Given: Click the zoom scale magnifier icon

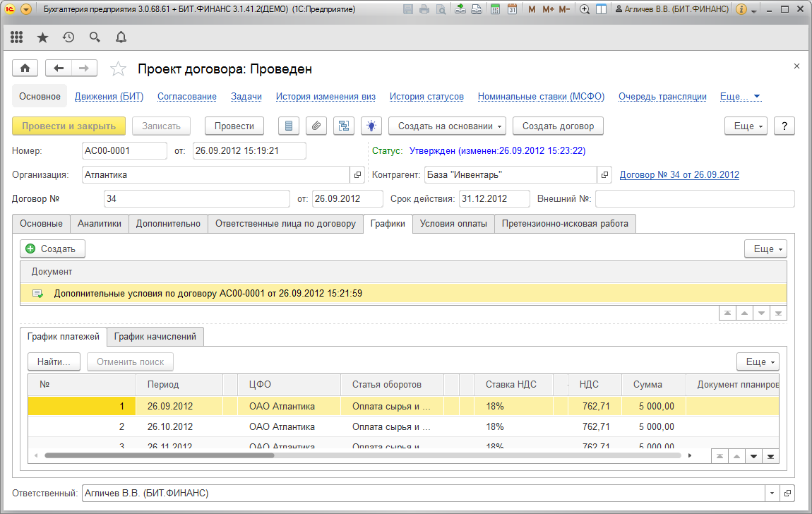Looking at the screenshot, I should coord(585,9).
